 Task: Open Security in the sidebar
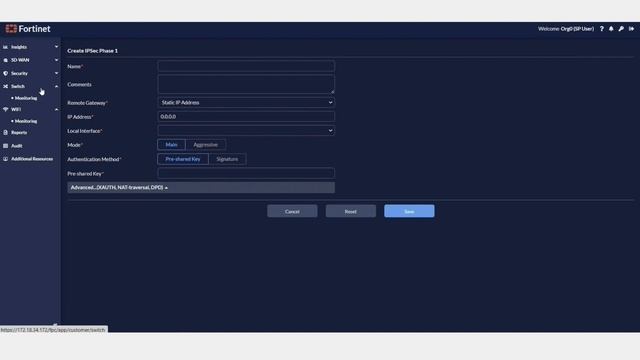point(19,73)
